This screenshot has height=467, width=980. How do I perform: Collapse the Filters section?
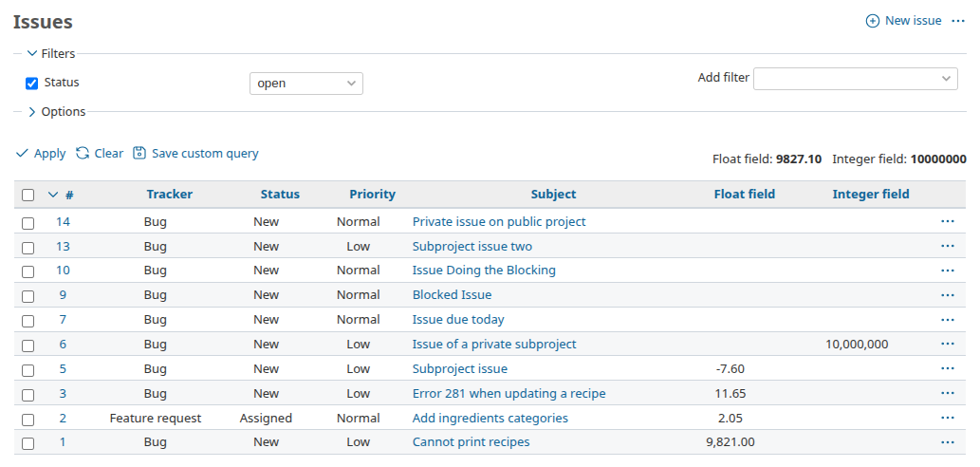pos(32,54)
